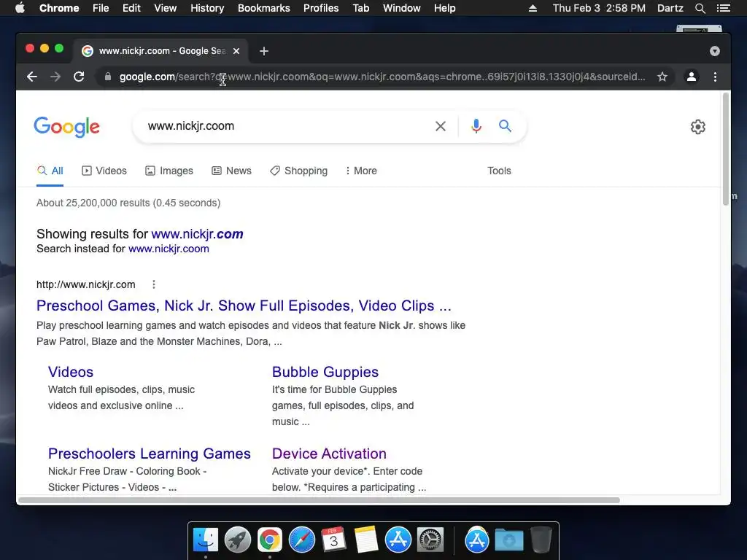Open Trash in the Dock
The height and width of the screenshot is (560, 747).
pyautogui.click(x=541, y=540)
